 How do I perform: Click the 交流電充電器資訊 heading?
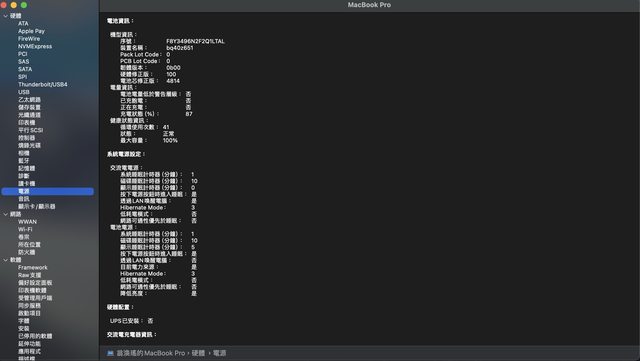pyautogui.click(x=131, y=334)
